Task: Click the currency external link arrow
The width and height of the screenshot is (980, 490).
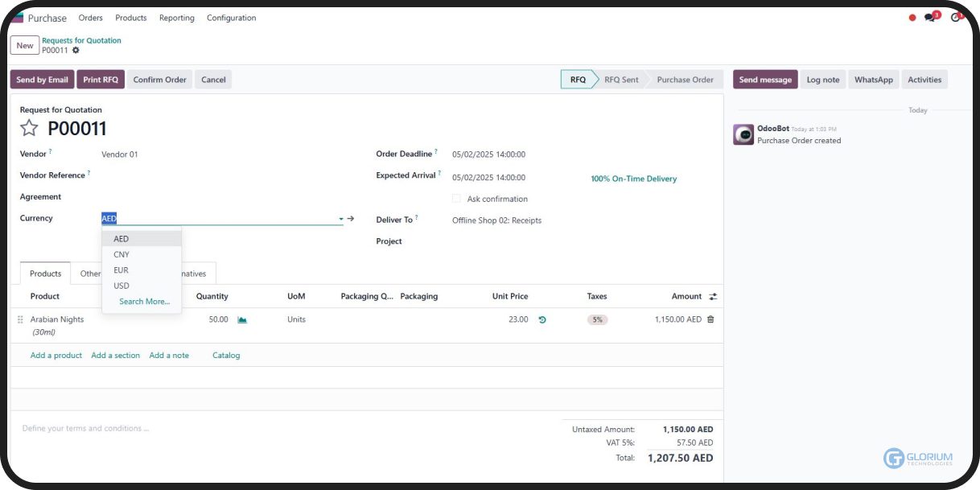Action: (x=351, y=218)
